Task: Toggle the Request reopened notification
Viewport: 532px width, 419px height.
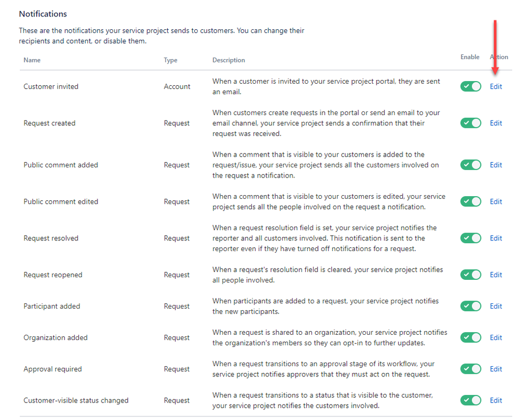Action: [x=470, y=275]
